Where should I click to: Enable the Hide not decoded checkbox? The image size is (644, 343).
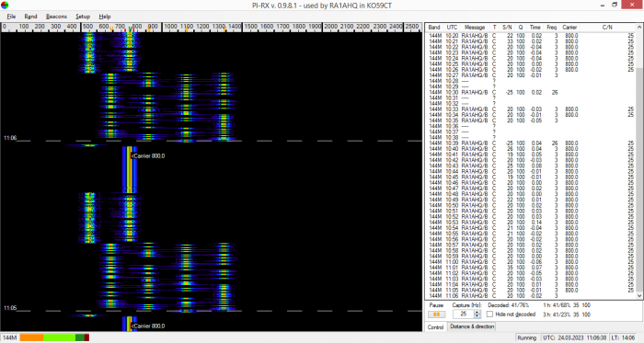point(489,314)
